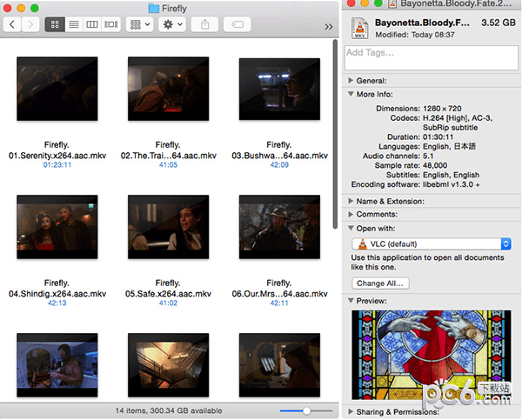Collapse the Preview section
This screenshot has height=420, width=522.
pos(351,301)
